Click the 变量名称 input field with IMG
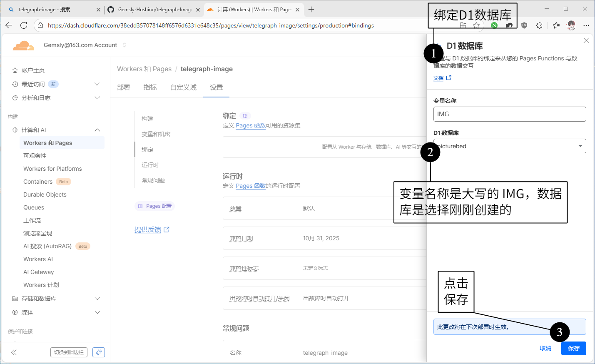Image resolution: width=595 pixels, height=364 pixels. point(510,114)
